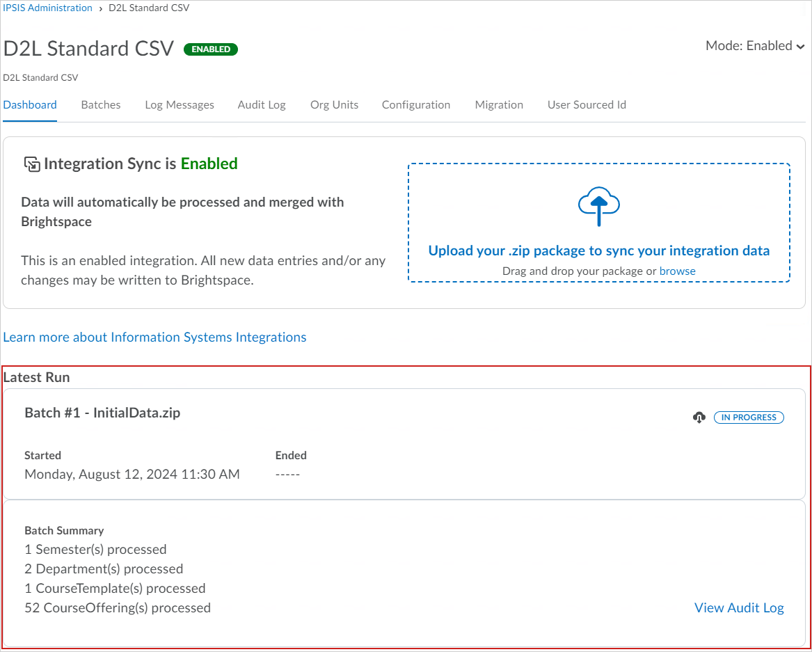The image size is (812, 652).
Task: Open Learn more about Information Systems Integrations
Action: 155,337
